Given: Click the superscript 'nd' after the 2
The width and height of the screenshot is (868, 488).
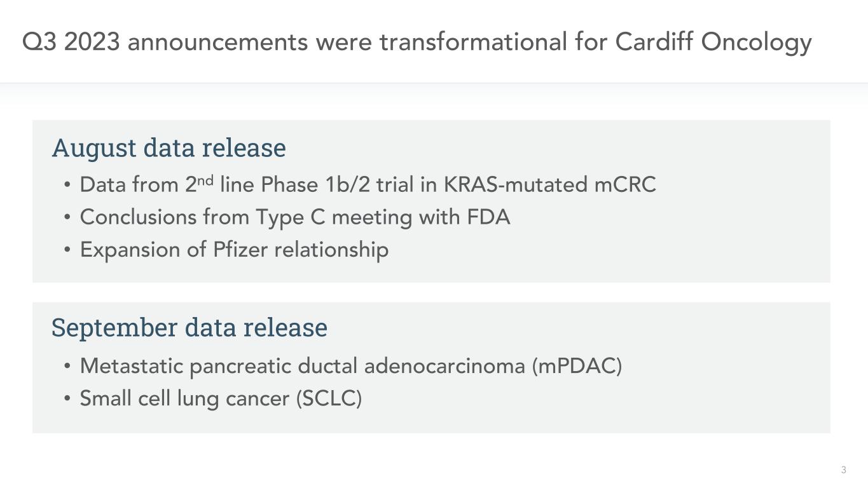Looking at the screenshot, I should (206, 180).
